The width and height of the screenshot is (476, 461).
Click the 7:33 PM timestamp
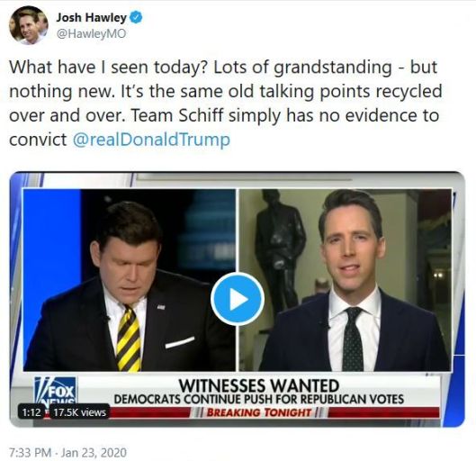click(30, 453)
